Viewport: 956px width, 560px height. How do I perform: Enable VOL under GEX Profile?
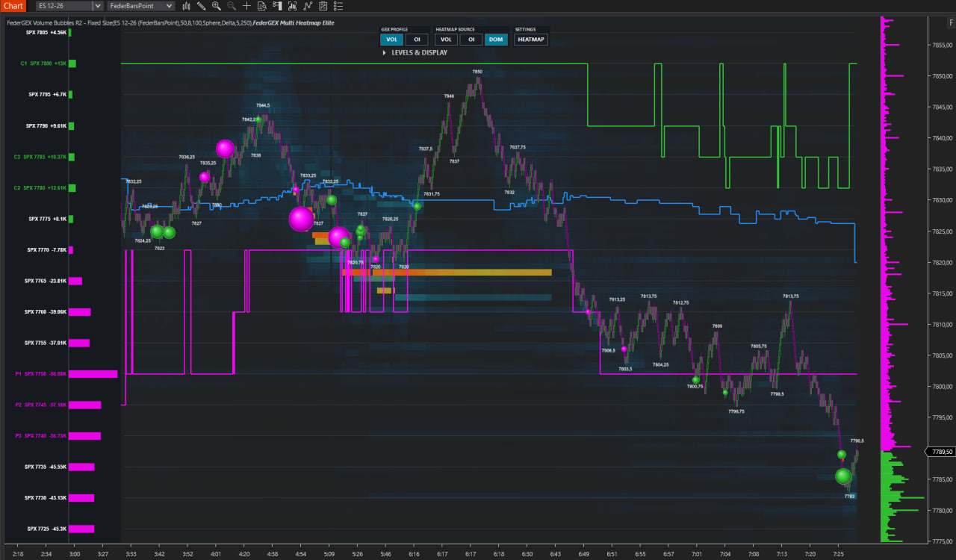pyautogui.click(x=391, y=40)
